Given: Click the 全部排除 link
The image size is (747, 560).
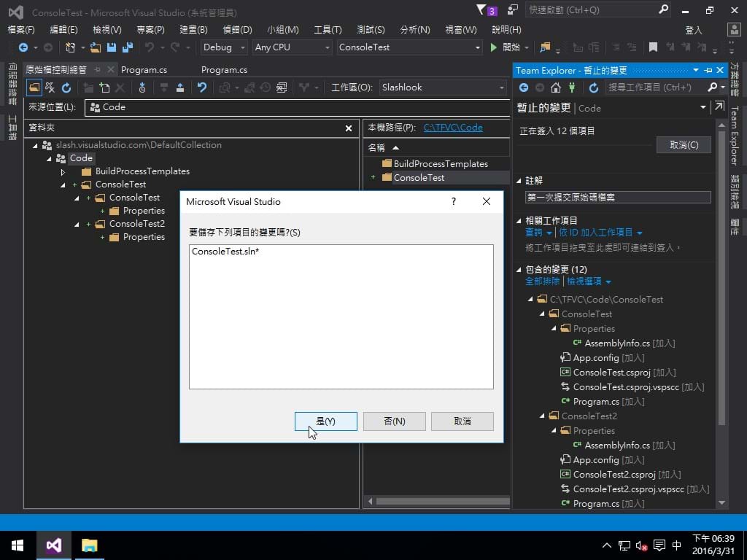Looking at the screenshot, I should pos(542,281).
